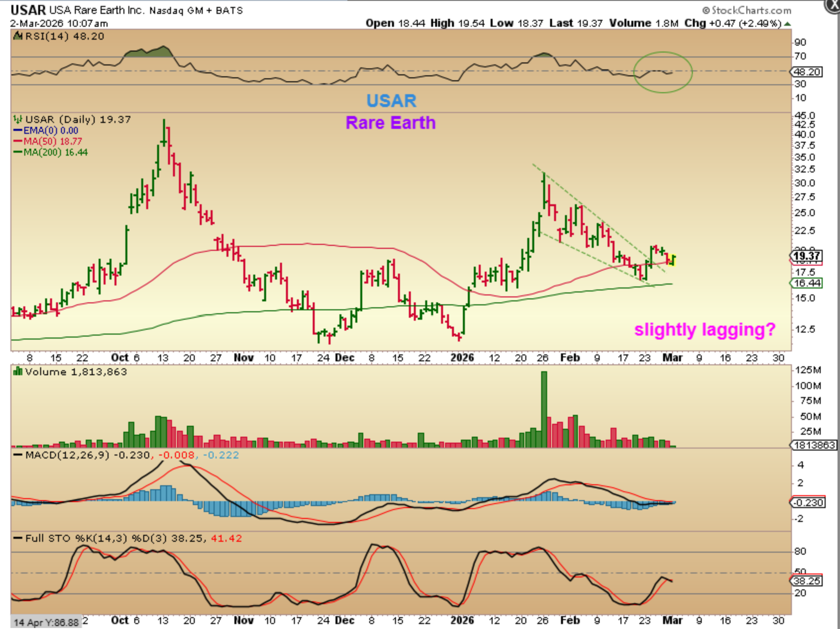Click the volume bars icon beside Volume 1,813,863
This screenshot has height=629, width=840.
18,371
